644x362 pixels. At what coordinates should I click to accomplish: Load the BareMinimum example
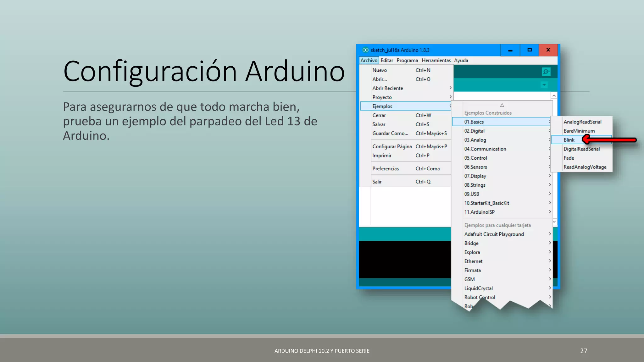pos(582,131)
